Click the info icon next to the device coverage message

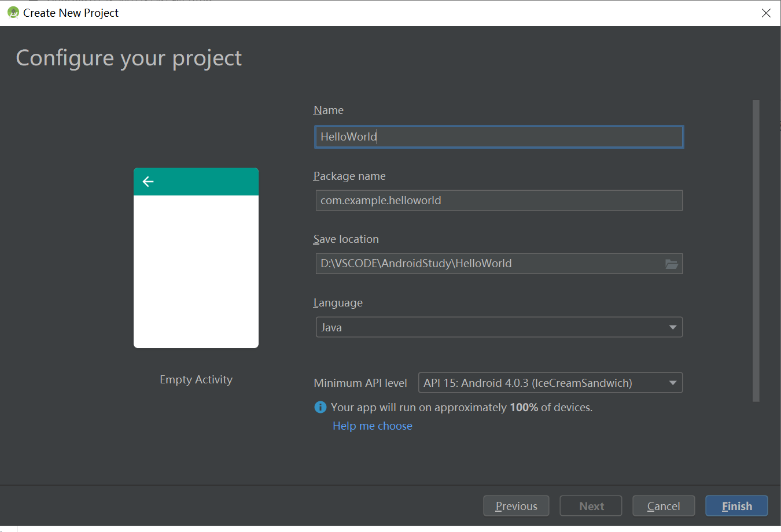[320, 407]
